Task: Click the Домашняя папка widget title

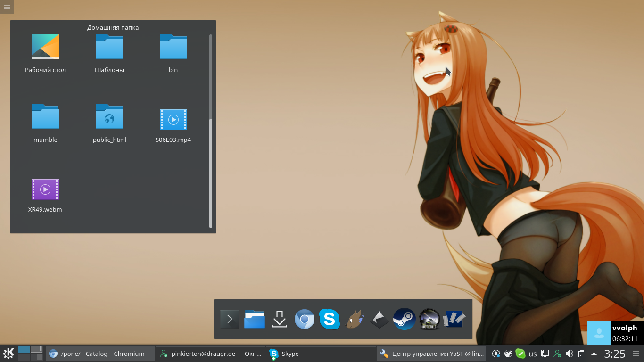Action: pyautogui.click(x=113, y=27)
